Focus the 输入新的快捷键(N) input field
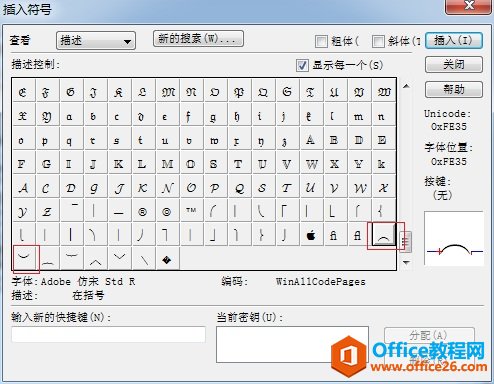Viewport: 494px width, 384px height. (108, 334)
